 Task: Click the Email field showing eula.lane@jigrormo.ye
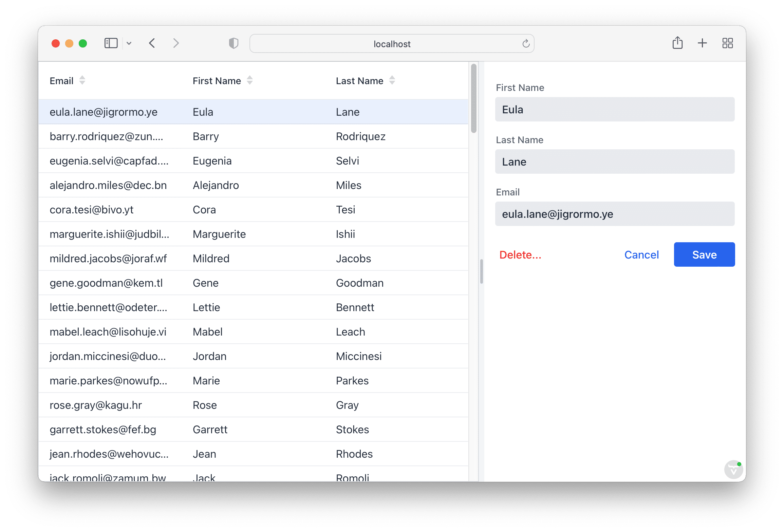coord(614,214)
